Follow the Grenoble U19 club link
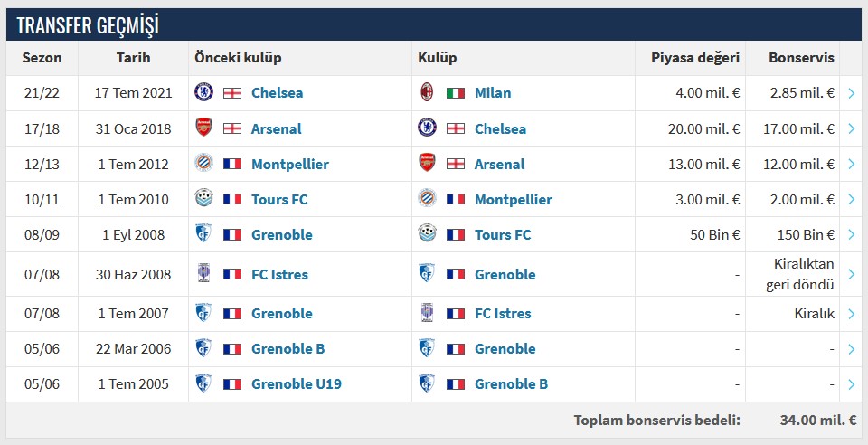The image size is (868, 445). point(297,383)
